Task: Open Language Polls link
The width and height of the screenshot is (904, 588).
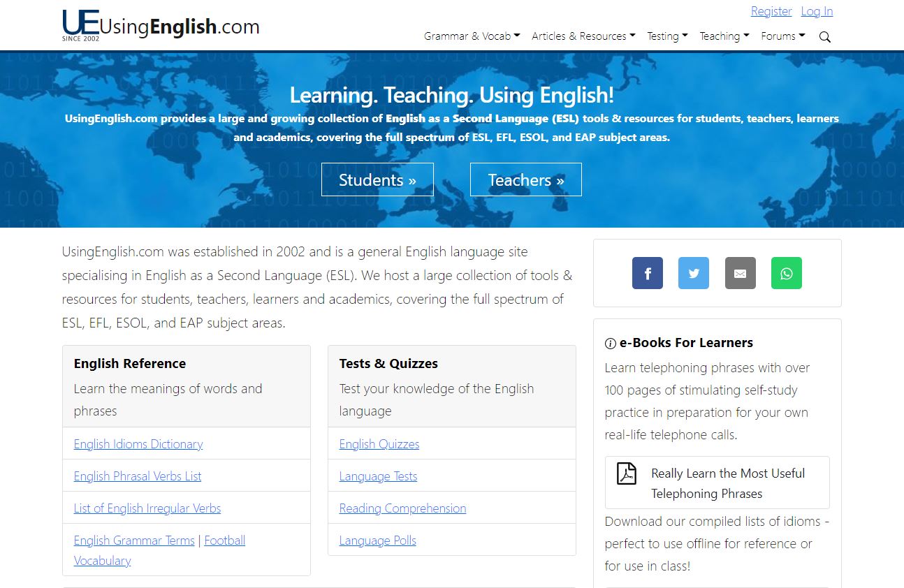Action: coord(377,541)
